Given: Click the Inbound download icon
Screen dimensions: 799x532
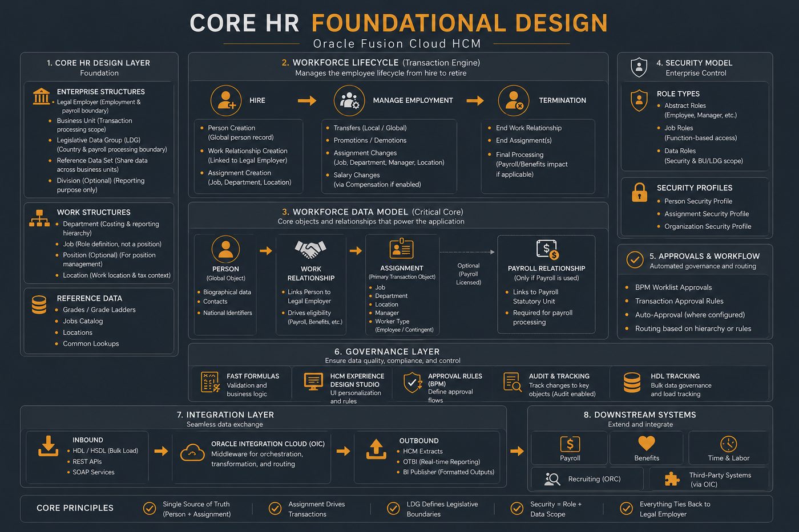Looking at the screenshot, I should click(x=48, y=446).
